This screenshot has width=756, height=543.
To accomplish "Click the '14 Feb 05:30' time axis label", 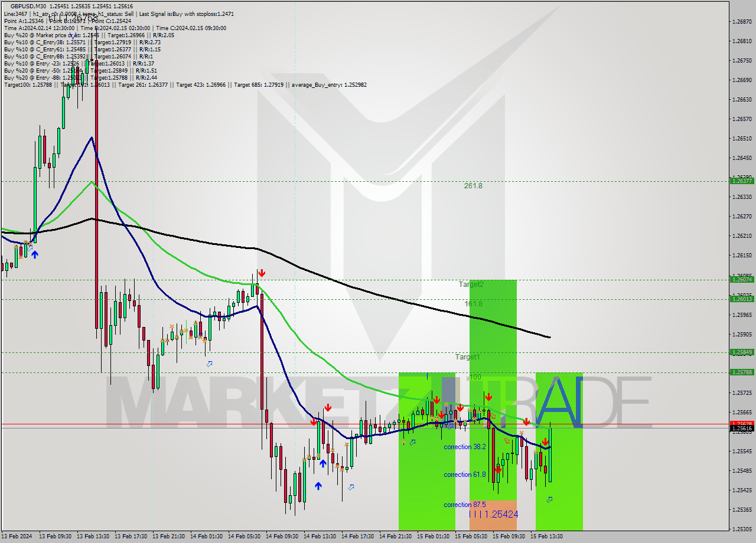I will click(244, 537).
